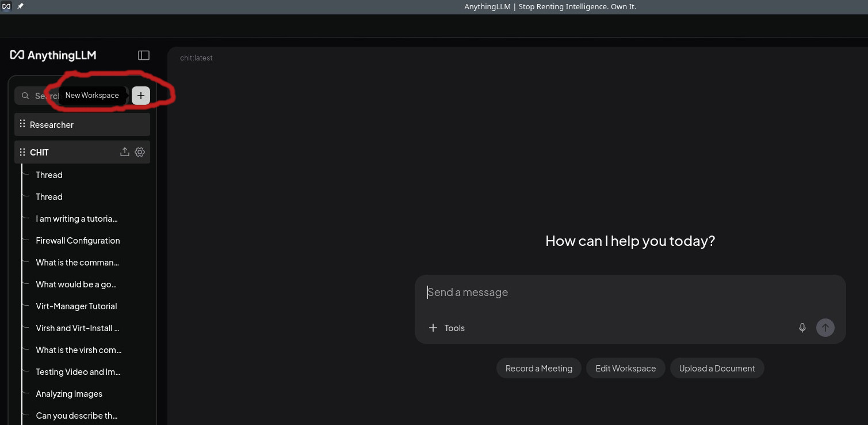Open the "What is the comman…" thread
The image size is (868, 425).
pos(77,263)
